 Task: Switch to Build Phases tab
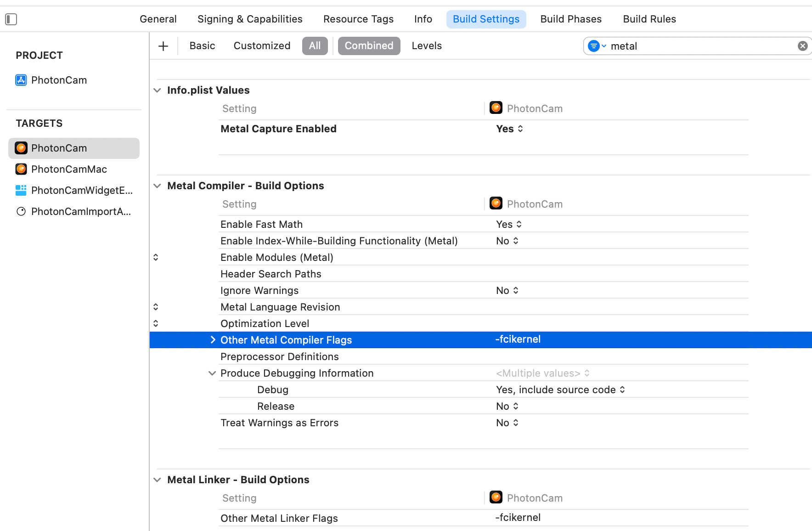571,19
